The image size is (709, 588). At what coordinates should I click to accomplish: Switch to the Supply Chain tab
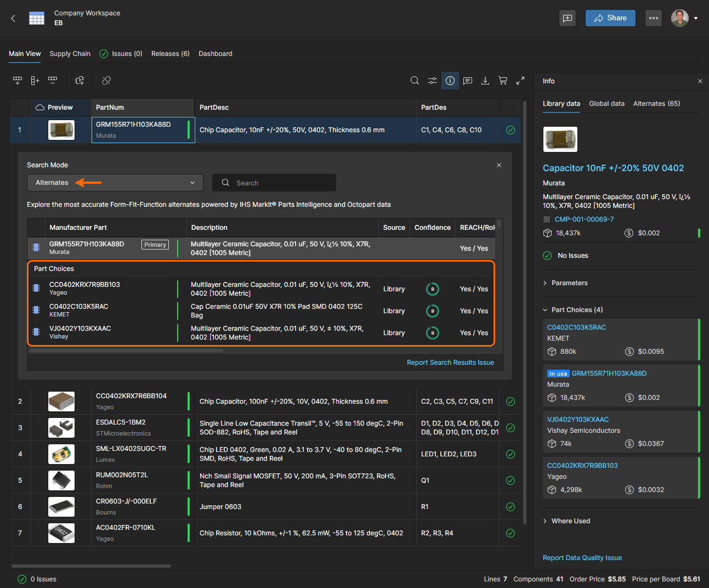tap(70, 54)
